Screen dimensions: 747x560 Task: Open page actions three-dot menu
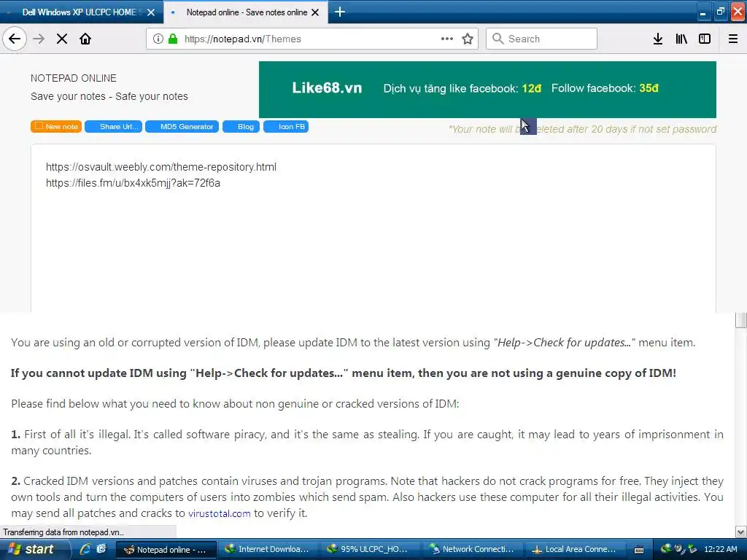click(x=447, y=39)
